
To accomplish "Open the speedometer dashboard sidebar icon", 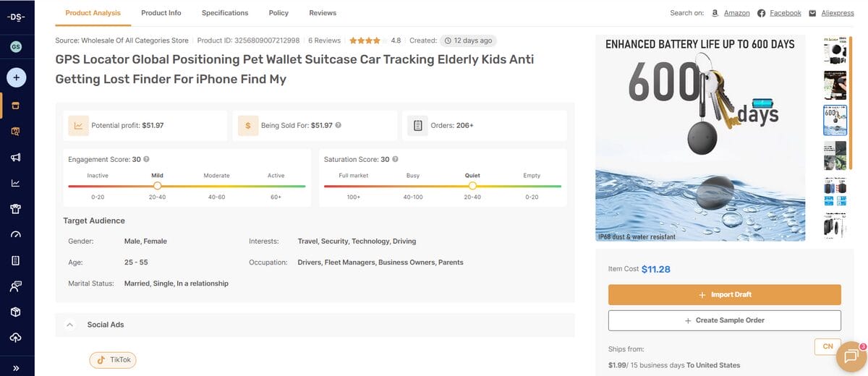I will [16, 235].
